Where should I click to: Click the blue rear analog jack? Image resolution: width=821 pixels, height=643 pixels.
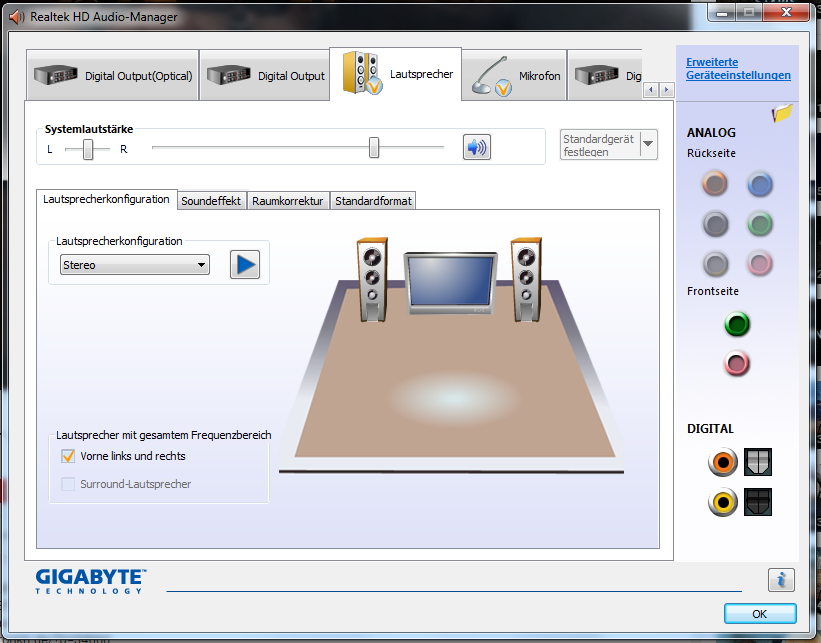tap(760, 184)
